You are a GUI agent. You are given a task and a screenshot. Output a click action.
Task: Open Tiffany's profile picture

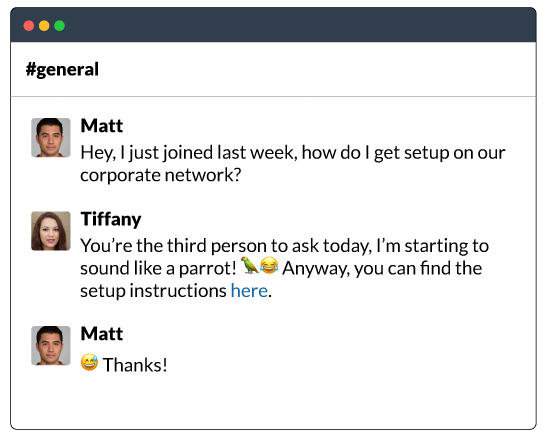[51, 231]
